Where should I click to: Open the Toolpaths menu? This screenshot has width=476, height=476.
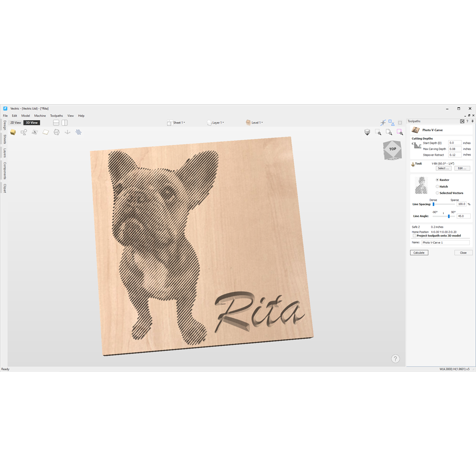[x=57, y=116]
